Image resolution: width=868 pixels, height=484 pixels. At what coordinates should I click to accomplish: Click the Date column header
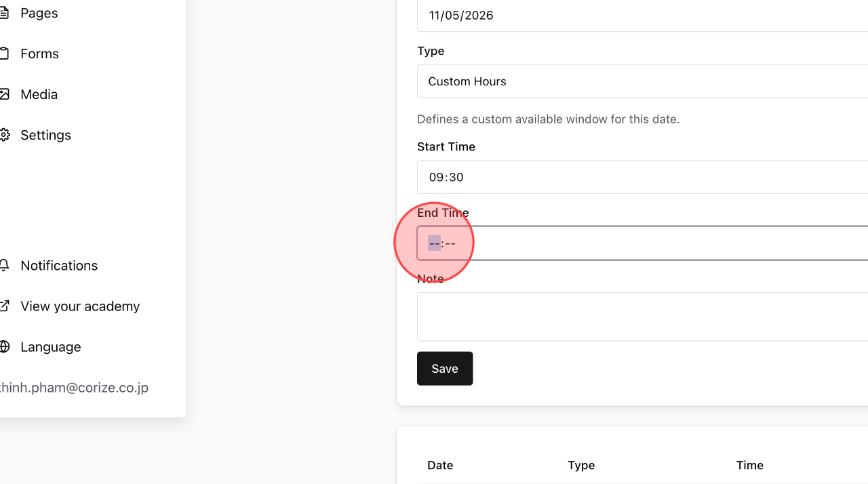coord(440,465)
